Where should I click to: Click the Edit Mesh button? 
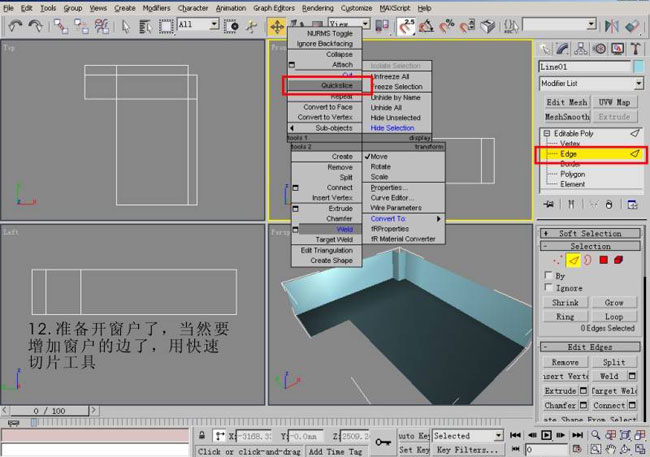566,102
